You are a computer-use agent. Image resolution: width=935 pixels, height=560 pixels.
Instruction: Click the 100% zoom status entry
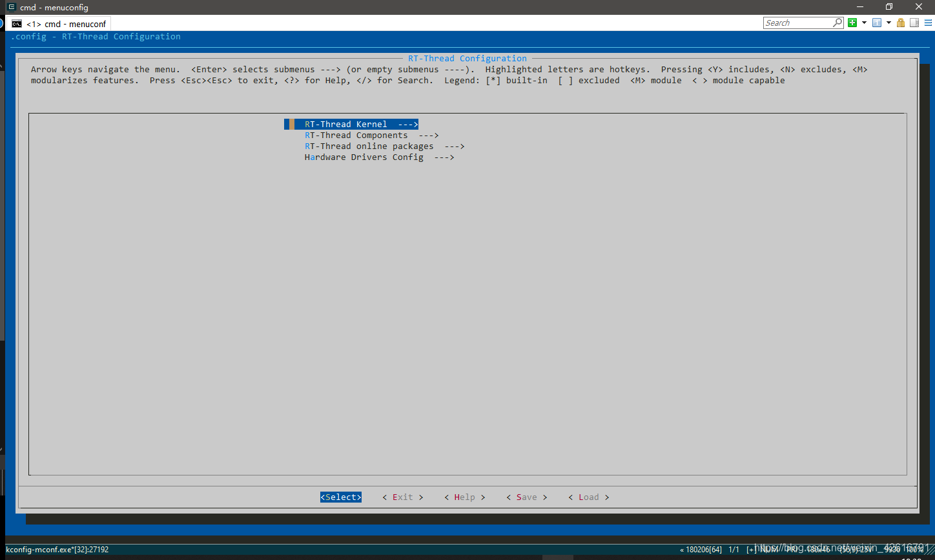915,550
